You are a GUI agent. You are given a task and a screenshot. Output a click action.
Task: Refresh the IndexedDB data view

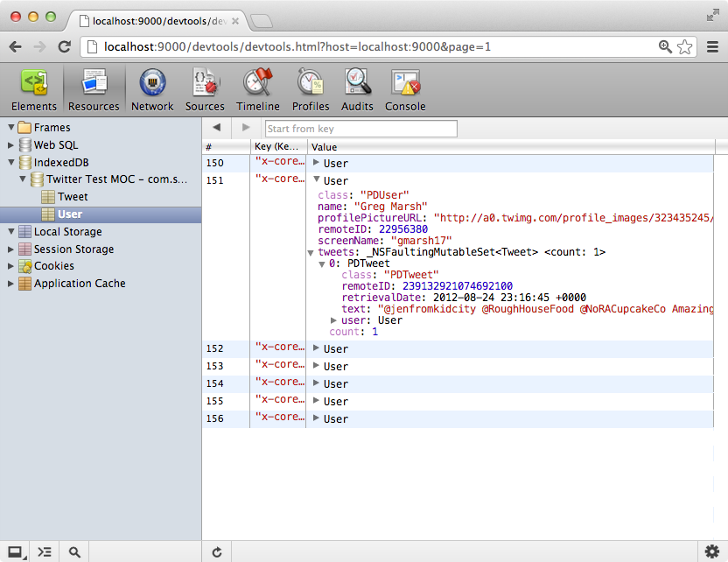[216, 551]
